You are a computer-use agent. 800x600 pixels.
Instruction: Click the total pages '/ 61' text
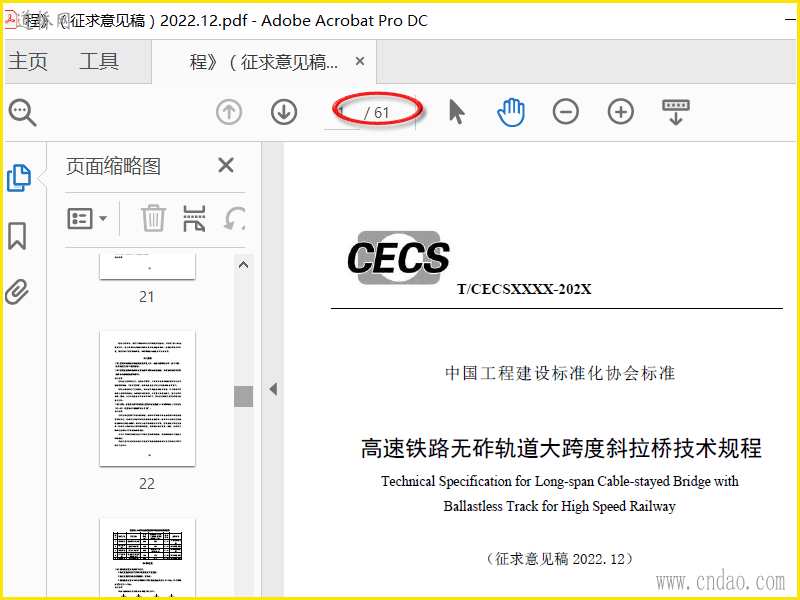377,113
